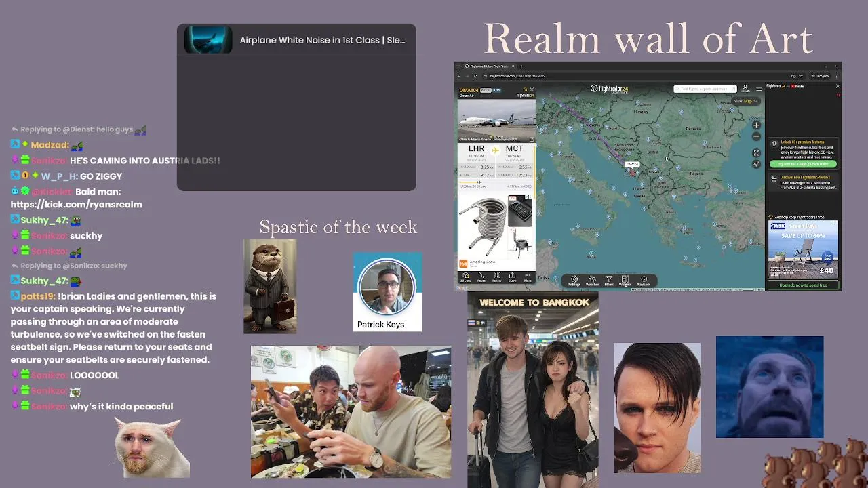This screenshot has width=868, height=488.
Task: Open a new browser tab with plus
Action: point(520,66)
